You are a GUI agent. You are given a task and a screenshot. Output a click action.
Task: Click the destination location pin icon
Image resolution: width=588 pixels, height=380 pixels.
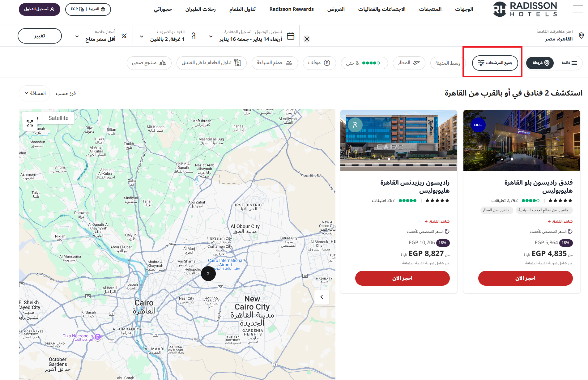click(581, 36)
